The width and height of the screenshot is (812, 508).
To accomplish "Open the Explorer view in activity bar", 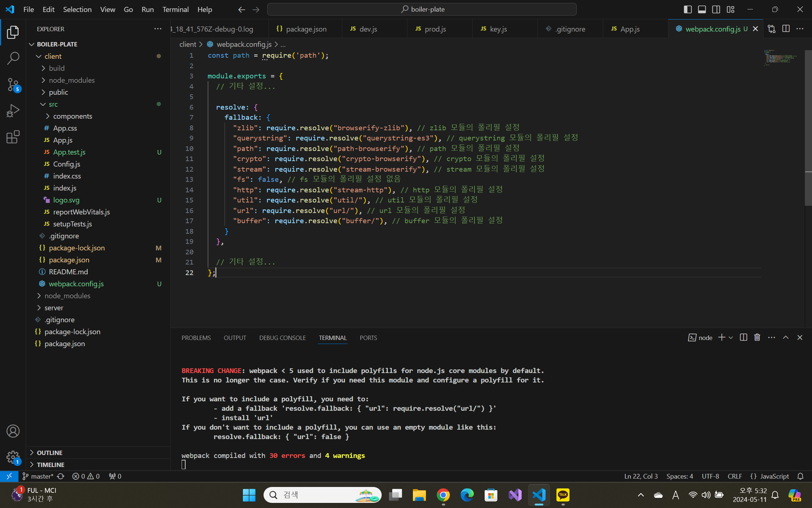I will 13,32.
